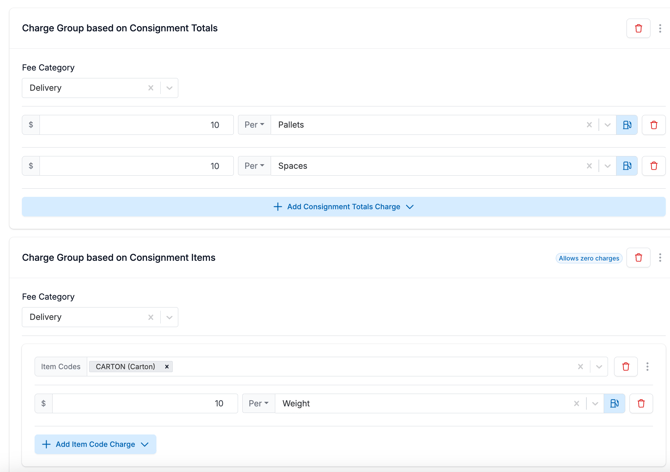Clear the Pallets unit selection
This screenshot has width=670, height=472.
point(589,125)
